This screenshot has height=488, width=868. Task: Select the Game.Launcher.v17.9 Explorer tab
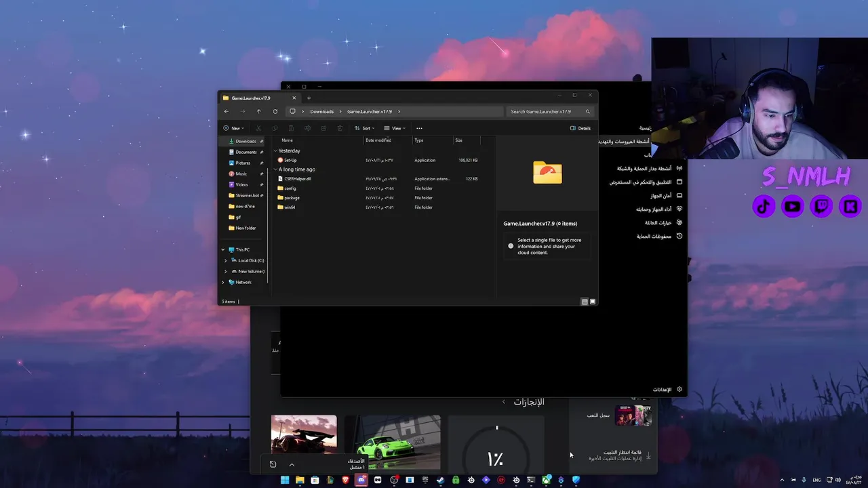[x=260, y=98]
